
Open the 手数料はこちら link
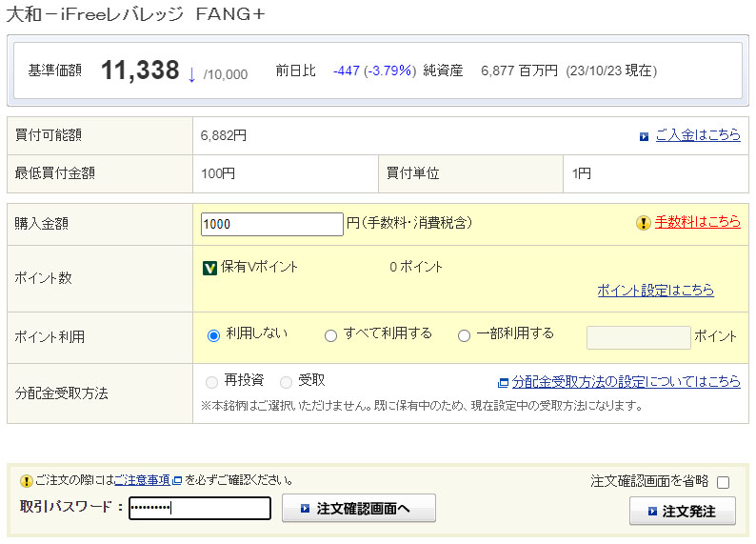tap(697, 222)
